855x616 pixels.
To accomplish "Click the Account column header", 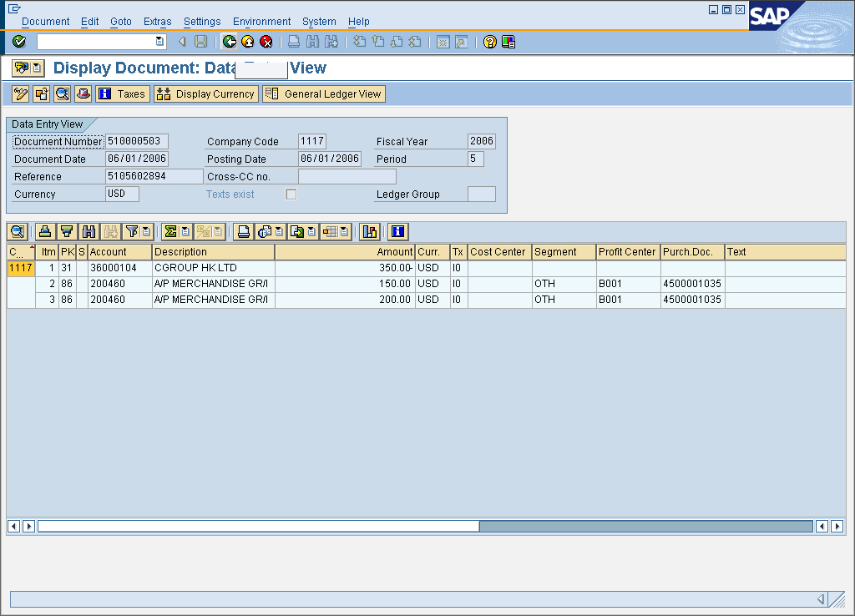I will pos(119,252).
